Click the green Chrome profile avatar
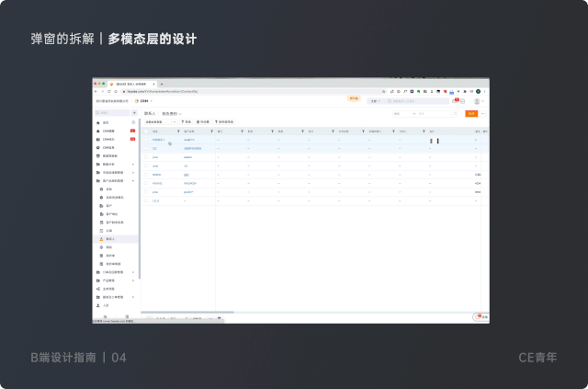Viewport: 588px width, 389px height. tap(478, 91)
